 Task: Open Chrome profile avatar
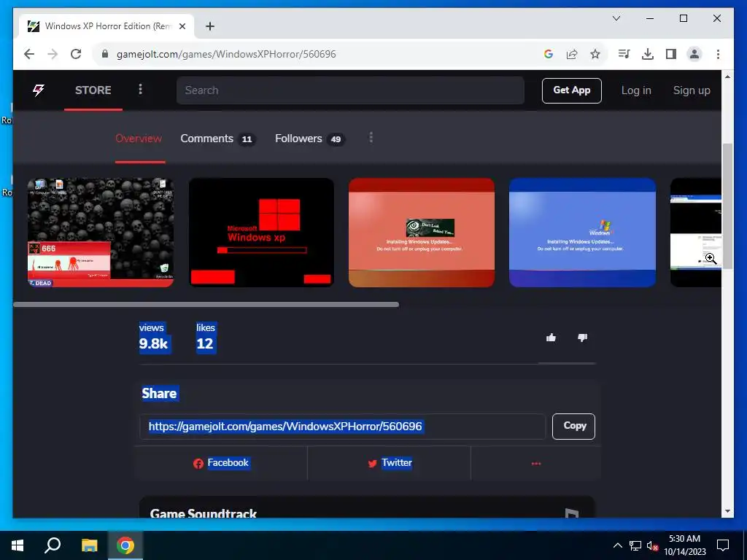tap(694, 54)
